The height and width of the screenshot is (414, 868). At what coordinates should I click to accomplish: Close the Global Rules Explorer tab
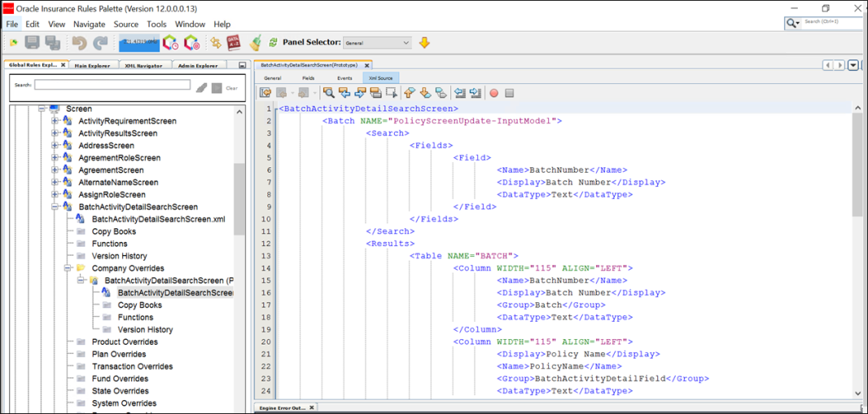tap(64, 65)
